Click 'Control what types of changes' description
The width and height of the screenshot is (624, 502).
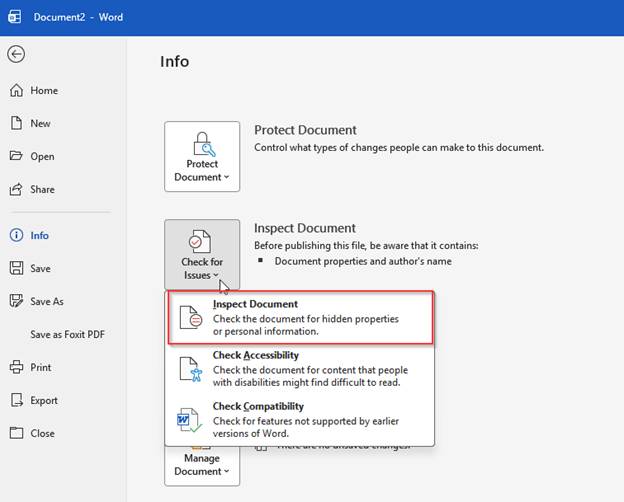[399, 148]
